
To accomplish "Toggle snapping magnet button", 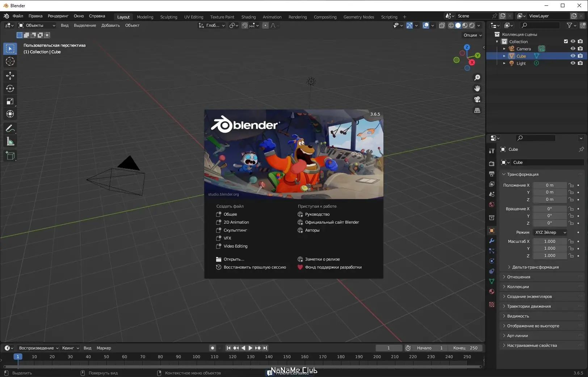I will click(245, 25).
